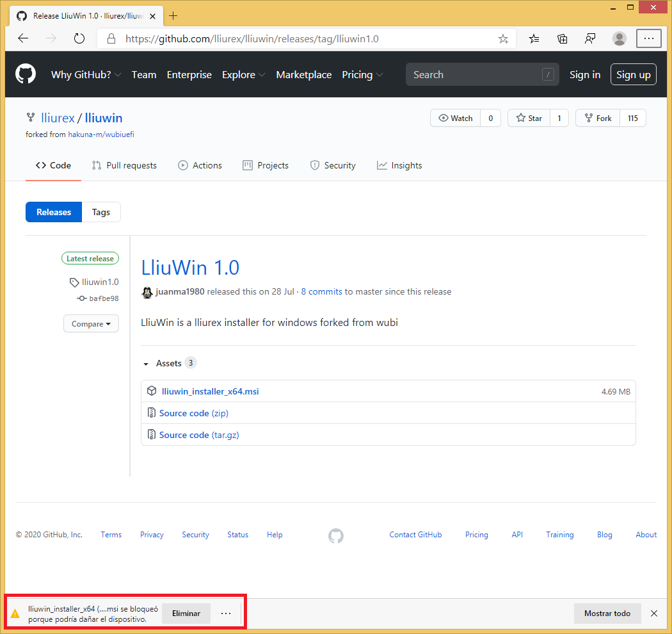Click Eliminar to remove blocked download
Screen dimensions: 672x634
click(x=186, y=614)
